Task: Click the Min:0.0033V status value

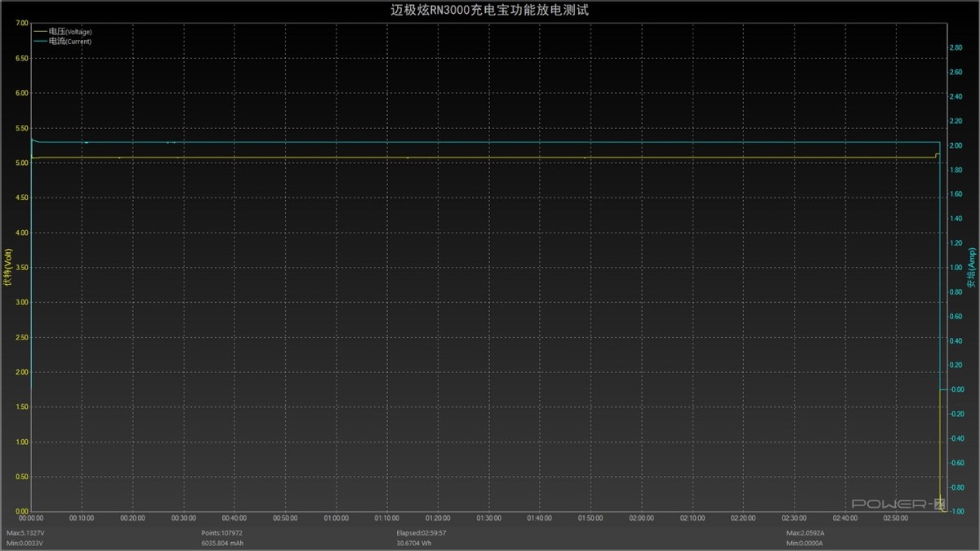Action: [24, 543]
